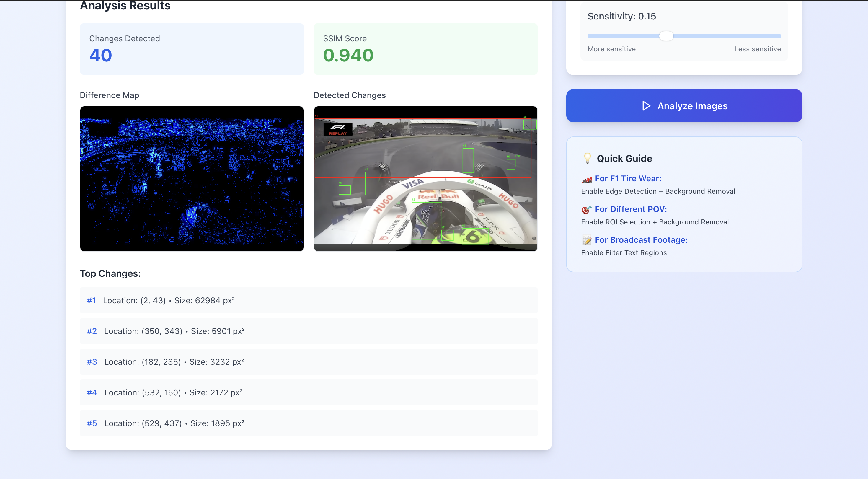Click the F1 Replay logo in detected image
Screen dimensions: 868x479
click(x=338, y=129)
